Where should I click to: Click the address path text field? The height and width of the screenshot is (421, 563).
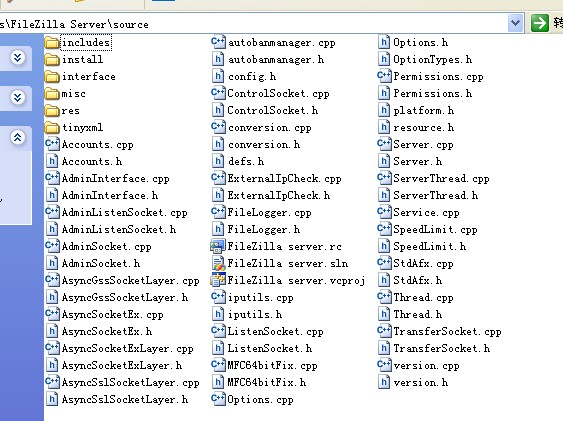(253, 24)
